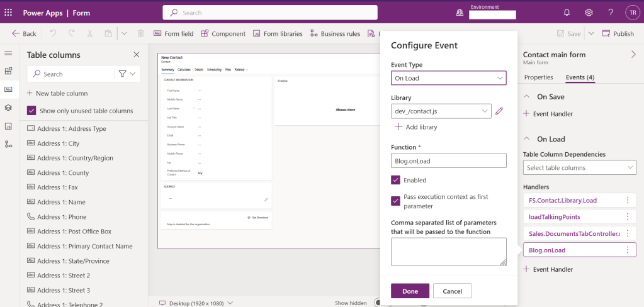Click the Done button

coord(410,291)
